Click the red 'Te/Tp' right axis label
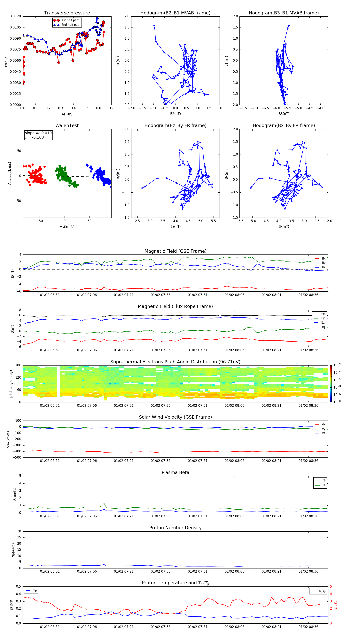 pos(336,605)
